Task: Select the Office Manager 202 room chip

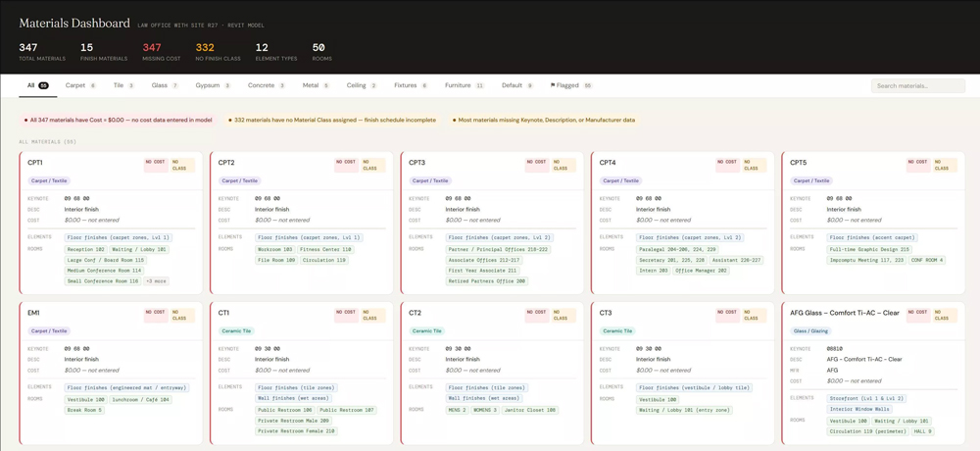Action: 702,271
